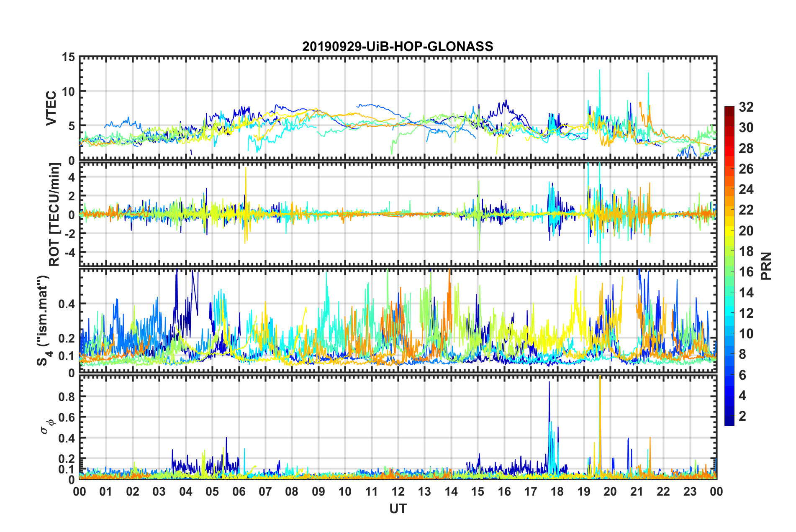The image size is (796, 532).
Task: Select the 15 tick on the VTEC axis
Action: pos(69,57)
